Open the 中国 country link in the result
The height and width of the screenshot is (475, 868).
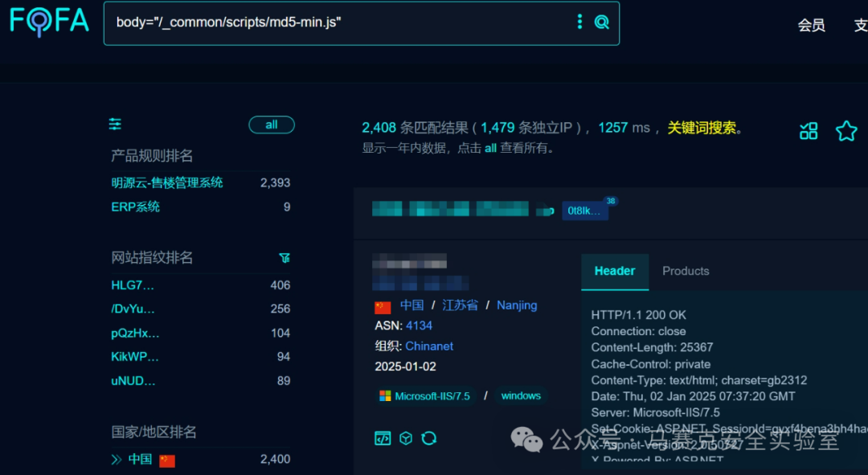[411, 305]
